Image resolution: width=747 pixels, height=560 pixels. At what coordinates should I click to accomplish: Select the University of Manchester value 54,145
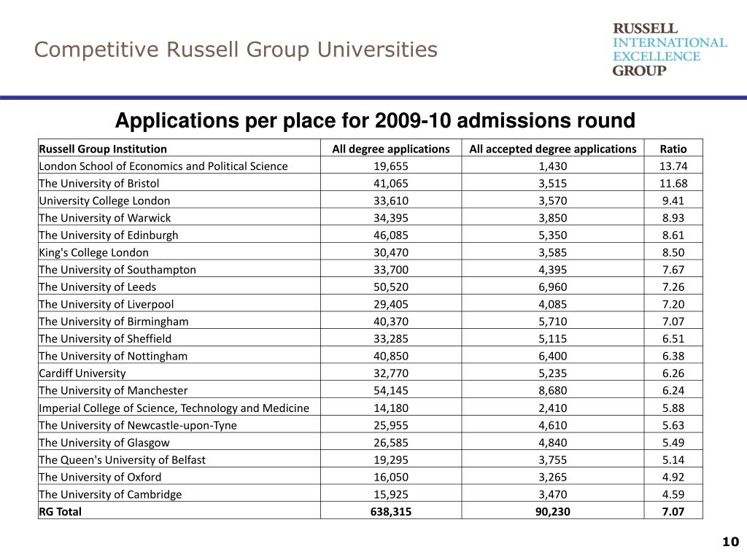tap(390, 390)
